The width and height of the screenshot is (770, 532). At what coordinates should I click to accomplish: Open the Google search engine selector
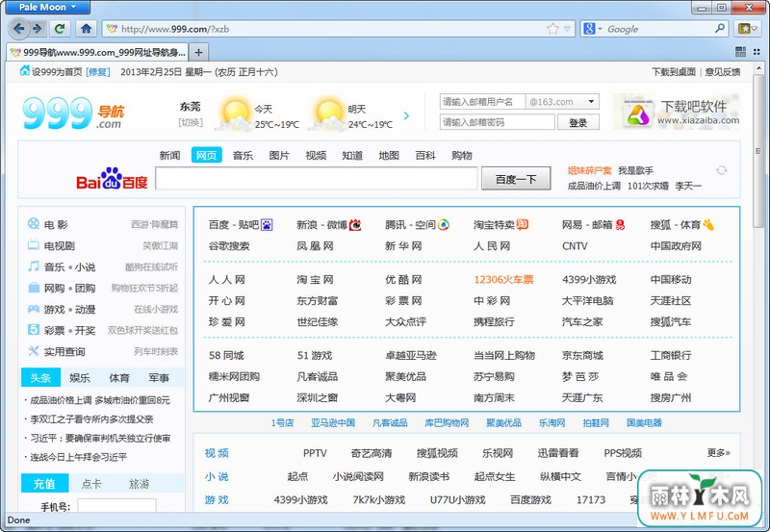(x=591, y=29)
